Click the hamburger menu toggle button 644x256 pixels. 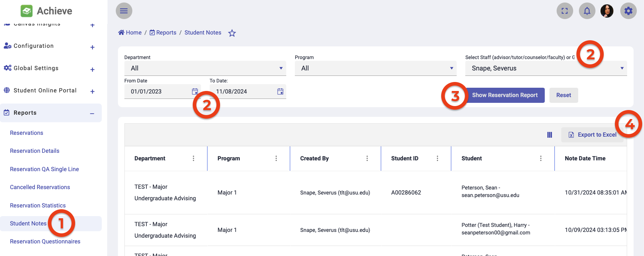[124, 11]
